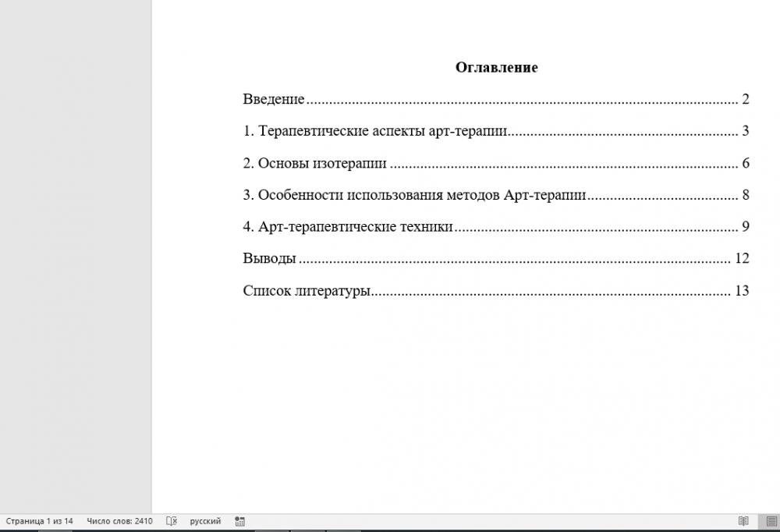This screenshot has width=780, height=532.
Task: Follow the 'Введение' contents entry
Action: click(x=274, y=99)
